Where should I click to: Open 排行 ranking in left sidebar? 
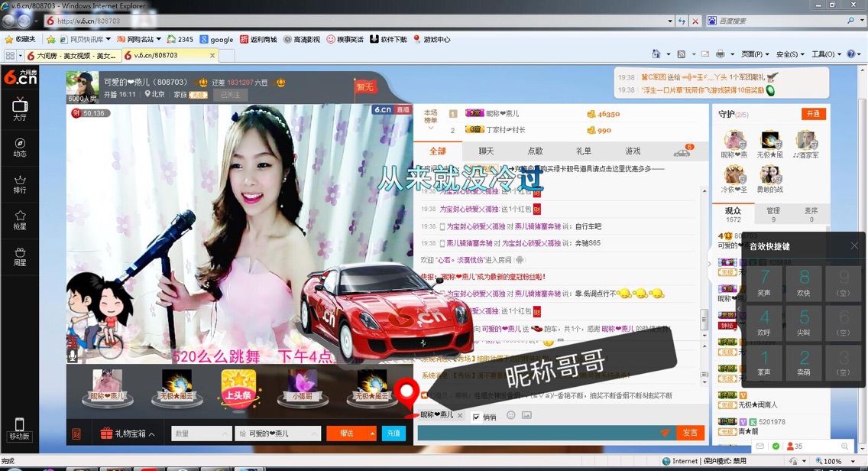tap(20, 184)
